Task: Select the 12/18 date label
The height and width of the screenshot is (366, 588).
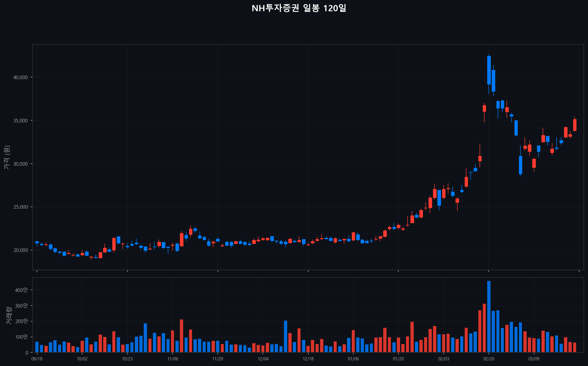Action: (308, 359)
